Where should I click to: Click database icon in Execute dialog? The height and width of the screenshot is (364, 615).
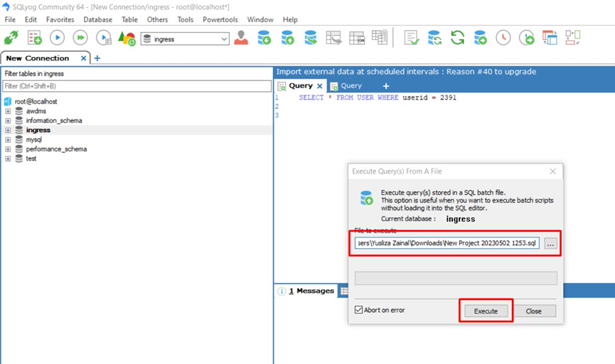tap(366, 198)
